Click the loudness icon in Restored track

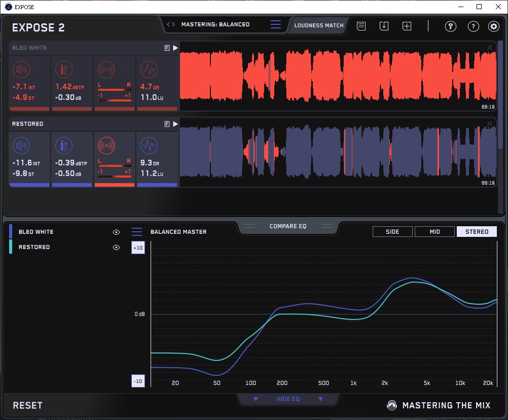point(21,146)
